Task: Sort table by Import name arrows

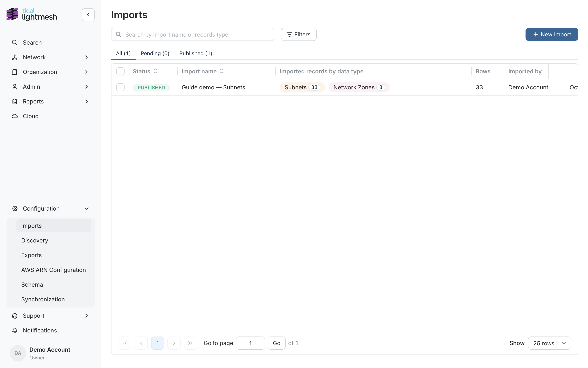Action: tap(222, 71)
